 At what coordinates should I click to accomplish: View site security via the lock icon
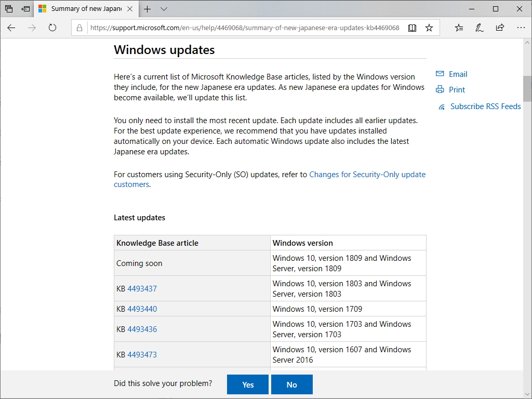tap(79, 28)
